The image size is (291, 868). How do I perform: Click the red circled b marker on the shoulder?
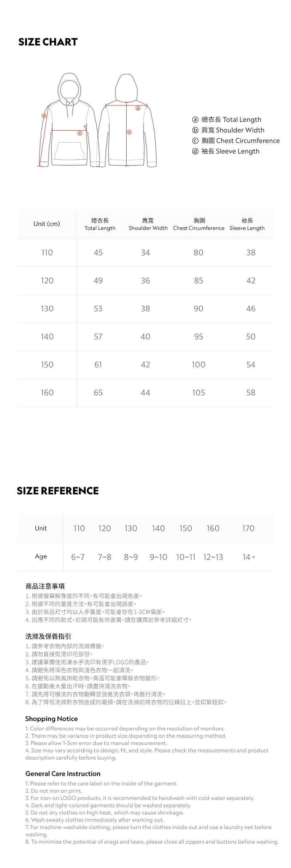[138, 108]
